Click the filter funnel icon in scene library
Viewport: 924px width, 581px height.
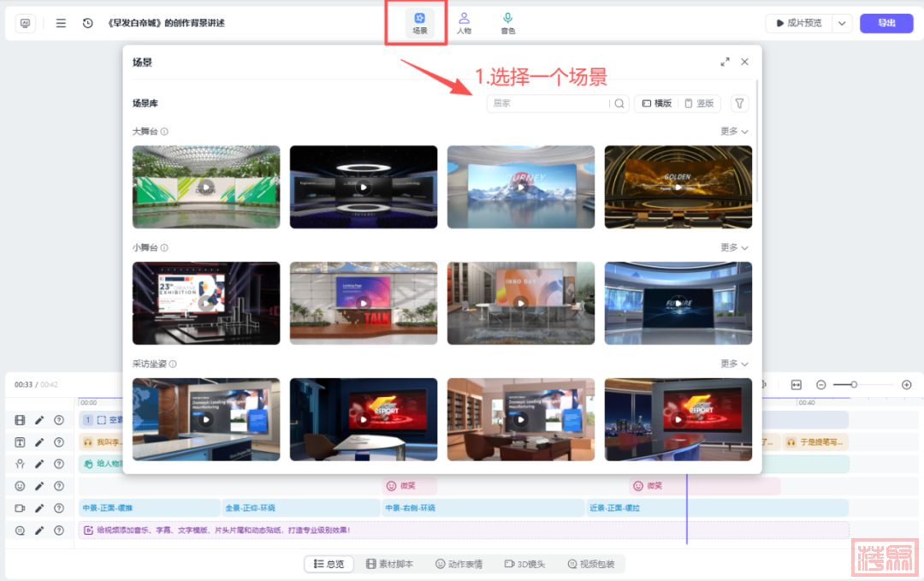tap(739, 104)
